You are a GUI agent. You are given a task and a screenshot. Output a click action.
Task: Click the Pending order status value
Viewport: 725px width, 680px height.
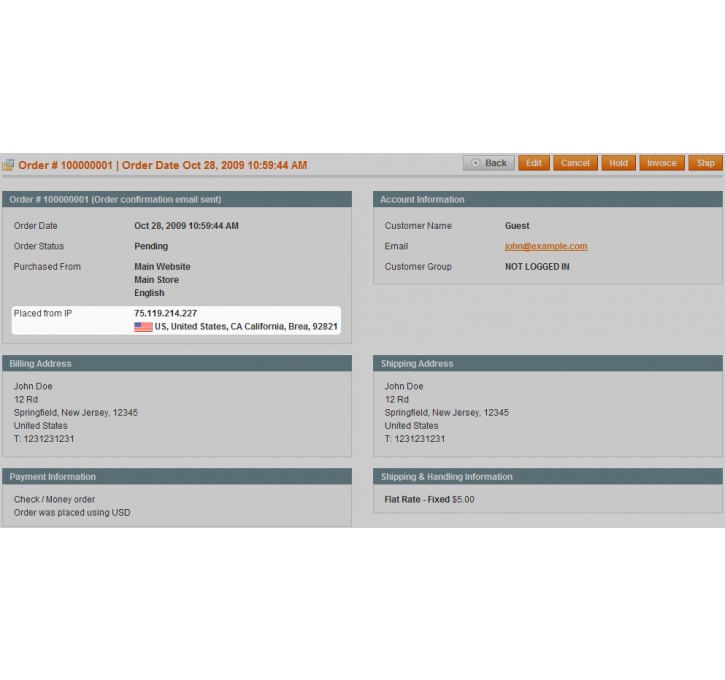151,246
